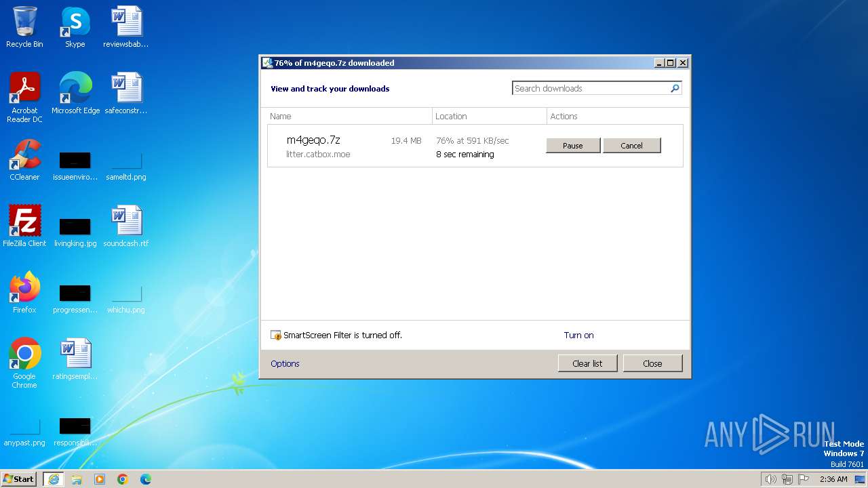Image resolution: width=868 pixels, height=488 pixels.
Task: Sort by the Location column header
Action: pos(490,116)
